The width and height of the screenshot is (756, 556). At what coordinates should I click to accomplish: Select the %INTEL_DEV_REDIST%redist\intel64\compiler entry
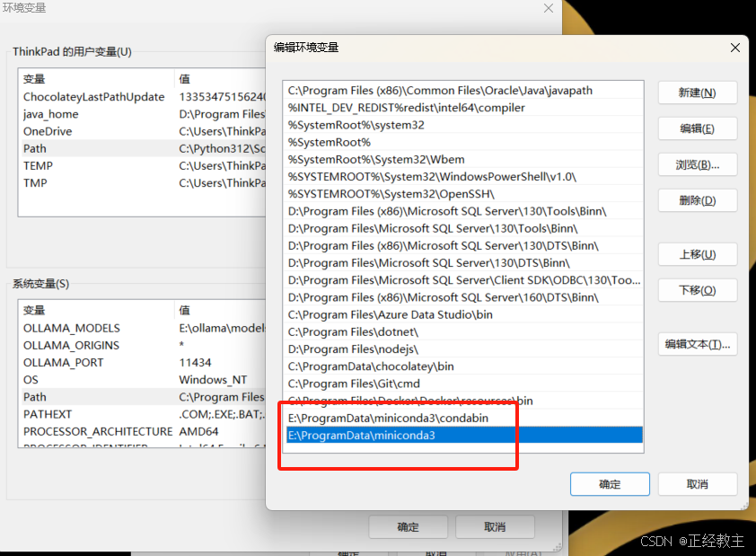[464, 108]
